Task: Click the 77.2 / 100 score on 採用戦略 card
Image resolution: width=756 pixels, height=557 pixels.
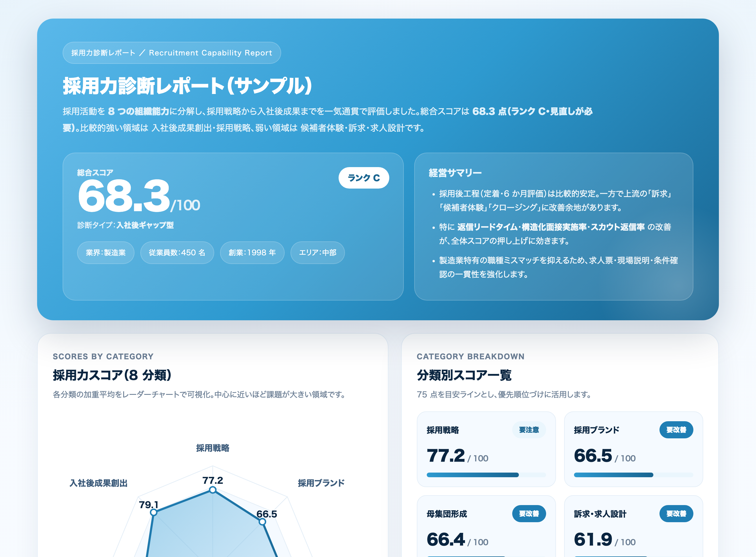Action: [x=457, y=456]
